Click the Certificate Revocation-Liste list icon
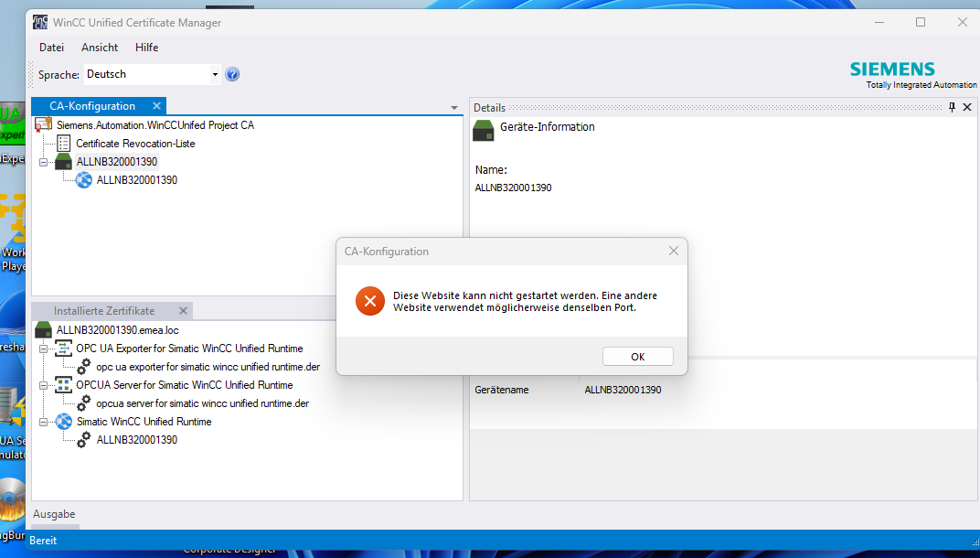 click(63, 144)
